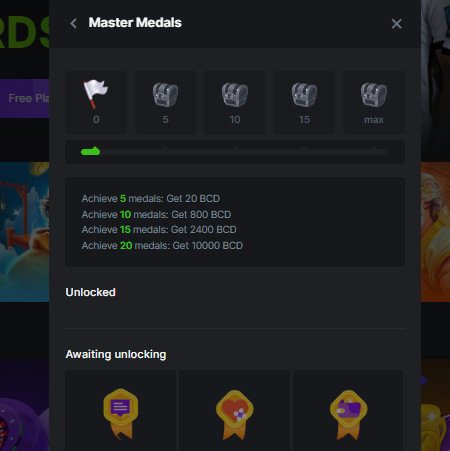Click the Achieve 15 medals reward line
This screenshot has width=450, height=451.
159,230
